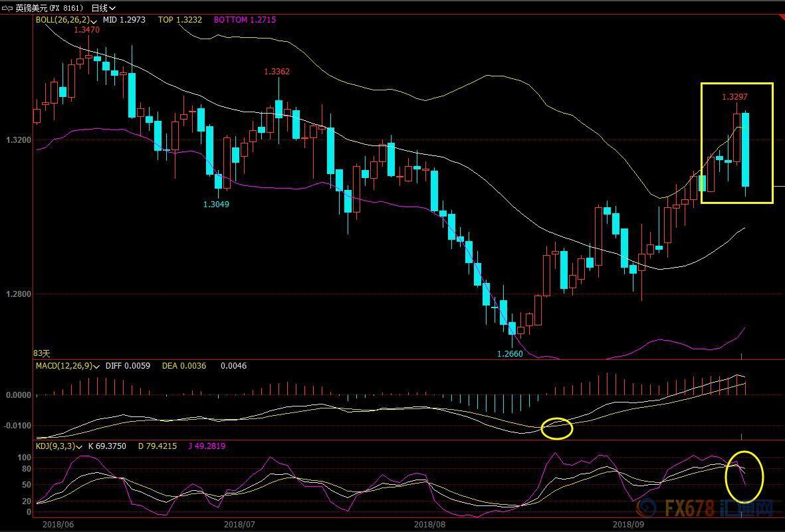
Task: Click the KDJ 80 level axis label
Action: (x=27, y=469)
